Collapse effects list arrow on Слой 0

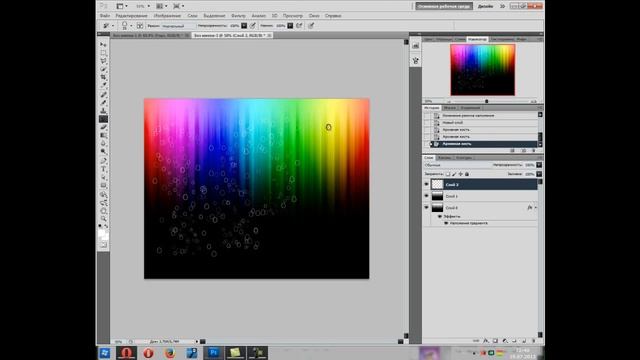tap(536, 208)
